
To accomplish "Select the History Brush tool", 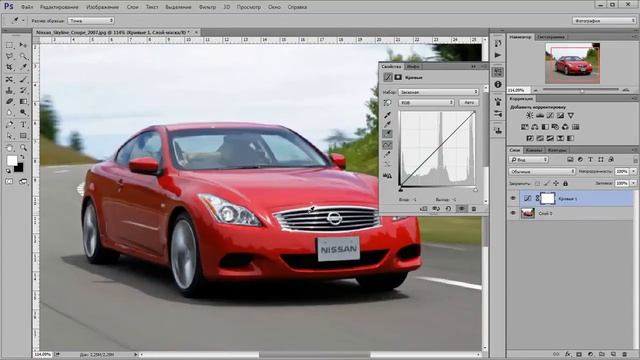I will point(23,90).
